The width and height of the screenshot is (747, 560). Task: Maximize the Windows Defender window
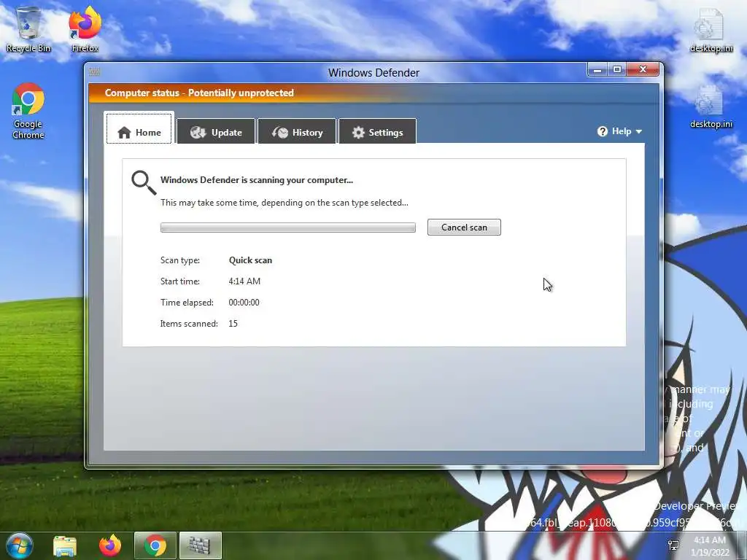coord(617,70)
